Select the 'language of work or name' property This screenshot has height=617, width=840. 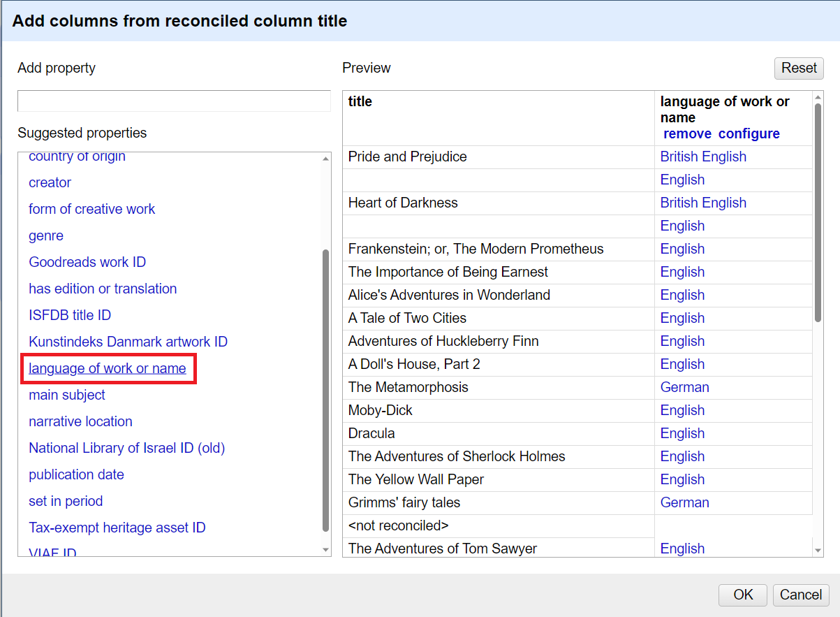pyautogui.click(x=108, y=368)
